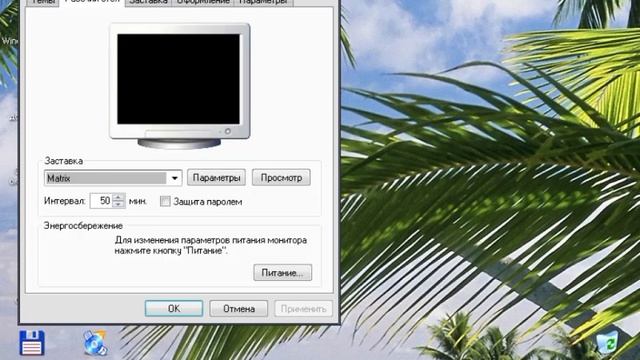Click the Заставка group label above the Matrix dropdown
This screenshot has height=360, width=640.
[64, 161]
